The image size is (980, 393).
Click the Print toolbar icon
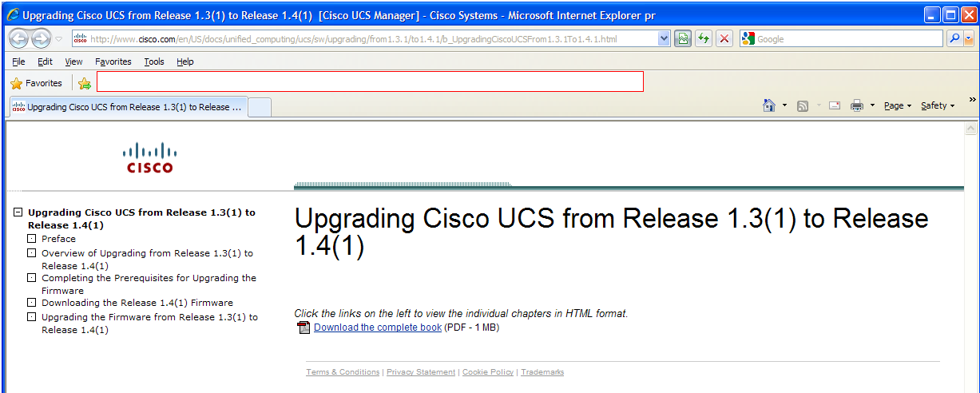(857, 105)
